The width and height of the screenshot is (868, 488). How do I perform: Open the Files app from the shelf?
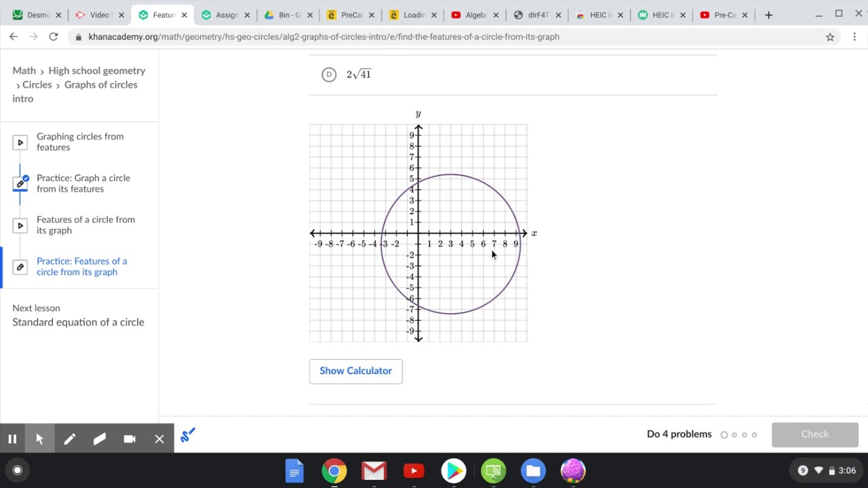point(533,470)
